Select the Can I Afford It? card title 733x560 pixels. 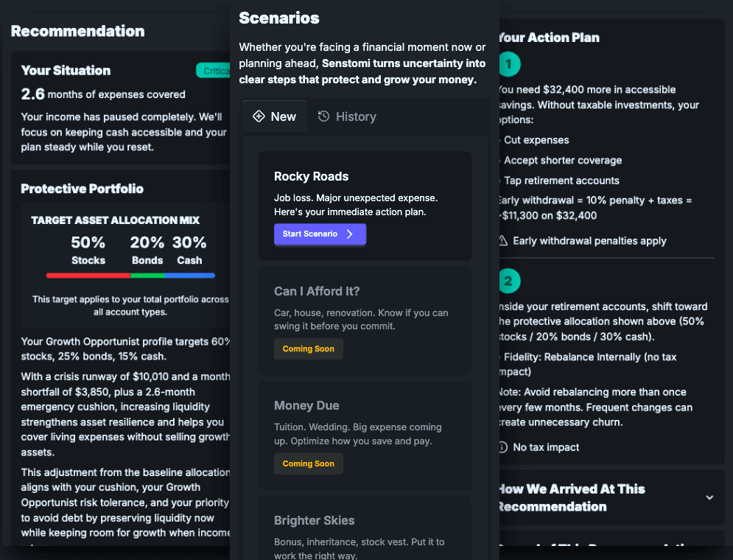point(317,291)
